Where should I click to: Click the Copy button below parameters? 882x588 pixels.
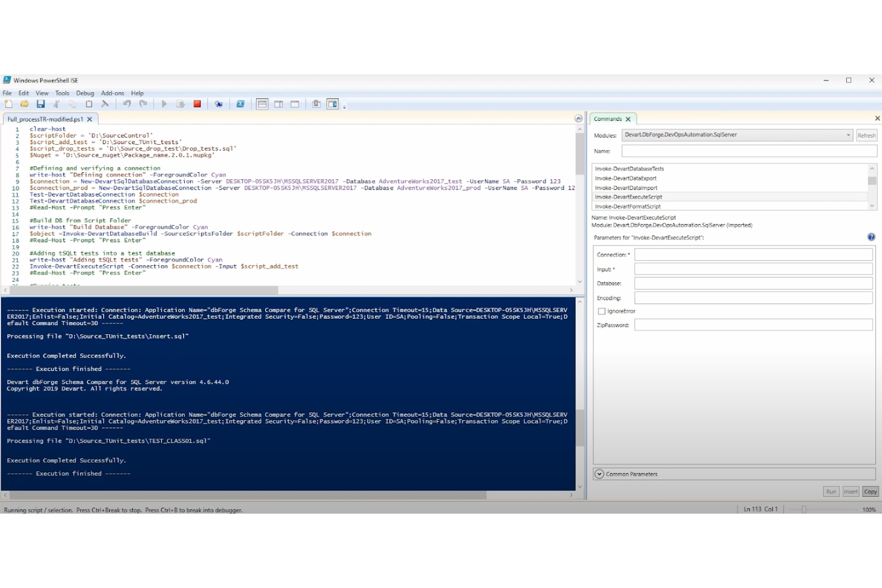click(870, 491)
